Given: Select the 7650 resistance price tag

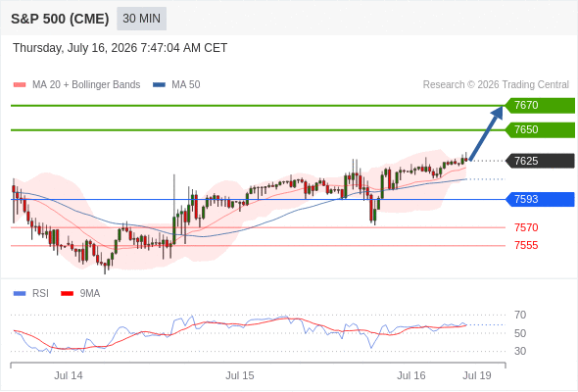Looking at the screenshot, I should click(x=540, y=129).
